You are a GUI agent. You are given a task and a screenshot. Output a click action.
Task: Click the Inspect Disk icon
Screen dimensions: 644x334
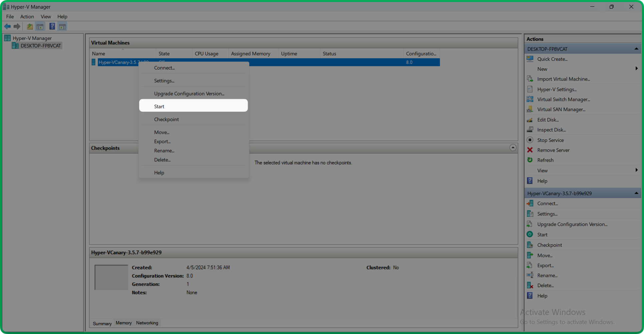click(x=530, y=130)
